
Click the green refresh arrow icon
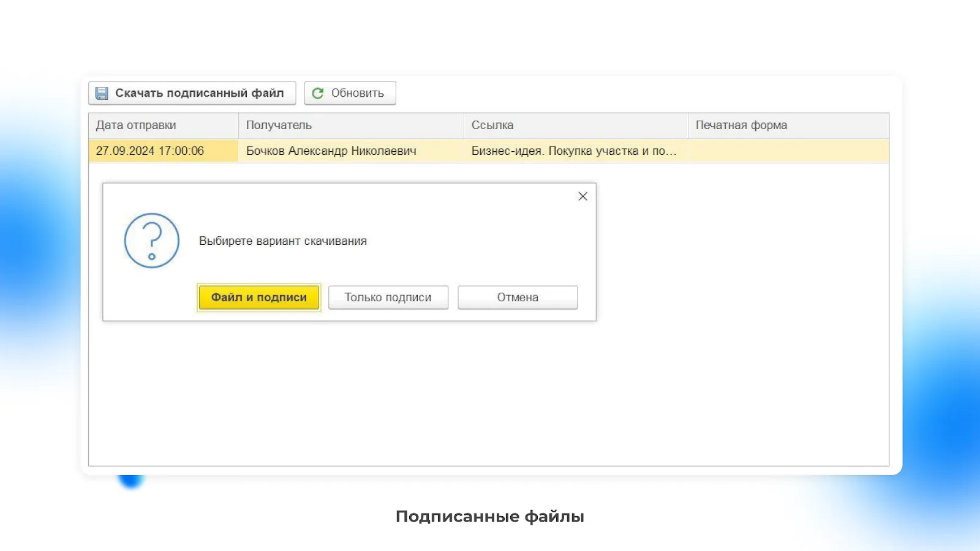pos(317,93)
